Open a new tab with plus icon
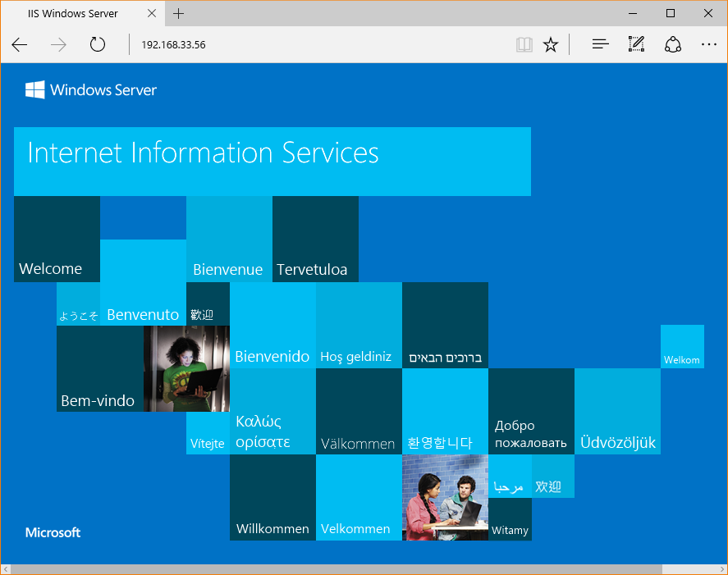The width and height of the screenshot is (728, 575). [178, 13]
